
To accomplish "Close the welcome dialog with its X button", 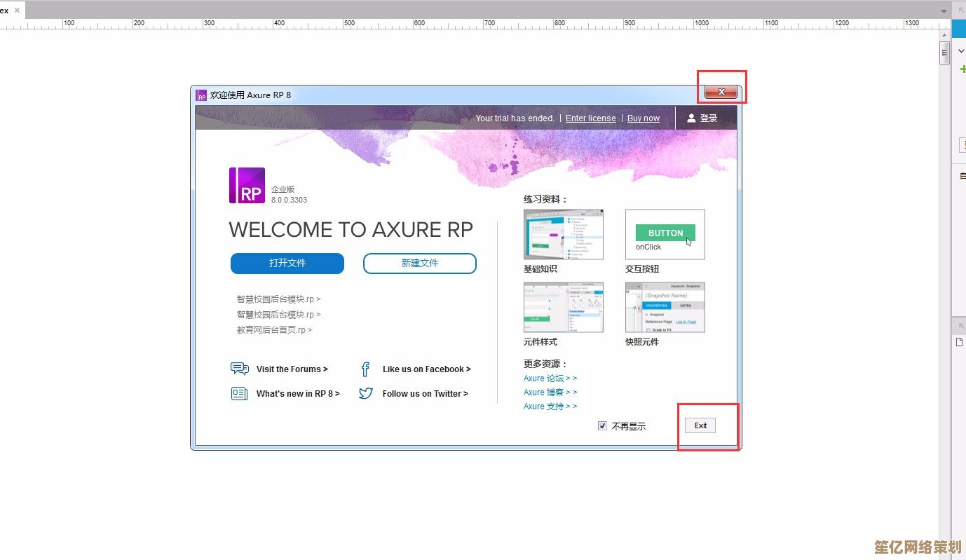I will [x=721, y=92].
